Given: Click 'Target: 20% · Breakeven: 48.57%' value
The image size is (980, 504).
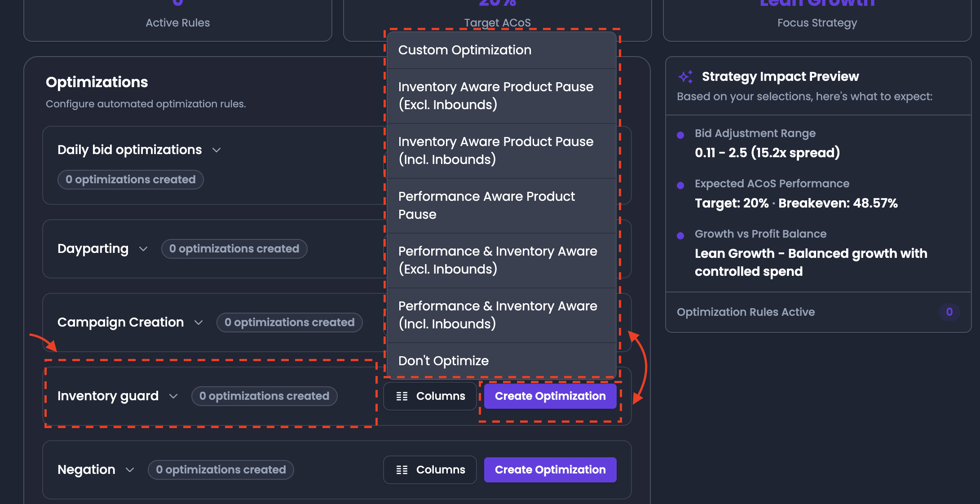Looking at the screenshot, I should click(x=796, y=203).
